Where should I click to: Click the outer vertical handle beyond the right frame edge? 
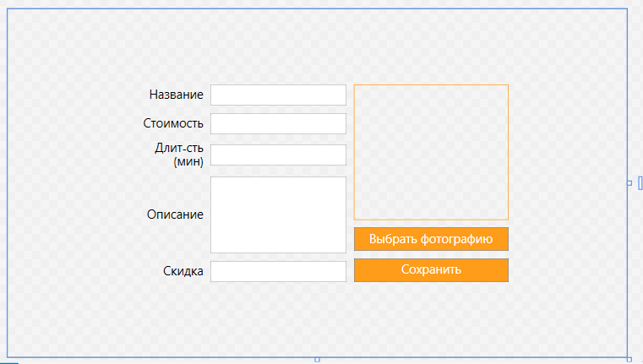640,183
